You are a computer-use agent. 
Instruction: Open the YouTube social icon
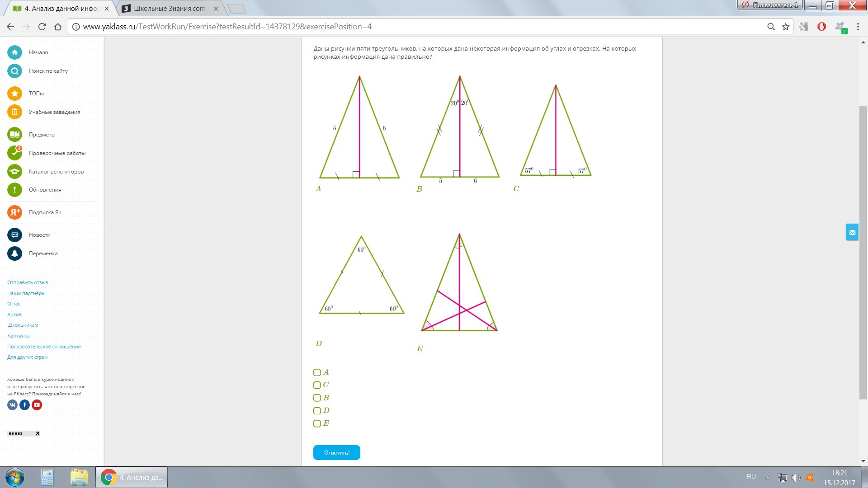pos(37,405)
